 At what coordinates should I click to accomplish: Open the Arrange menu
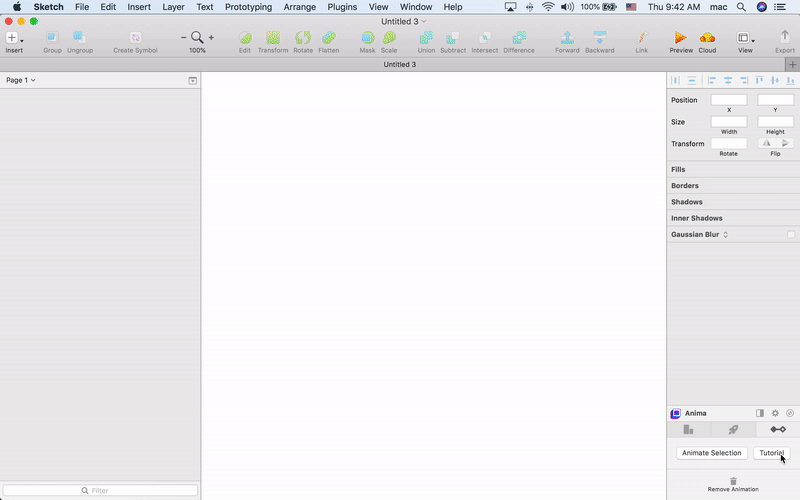tap(299, 7)
